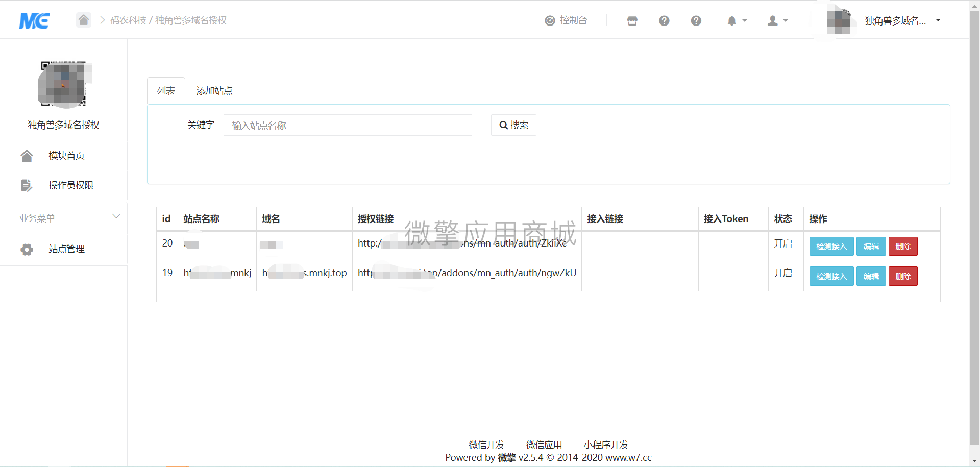Click the document icon beside 操作员权限

tap(27, 185)
